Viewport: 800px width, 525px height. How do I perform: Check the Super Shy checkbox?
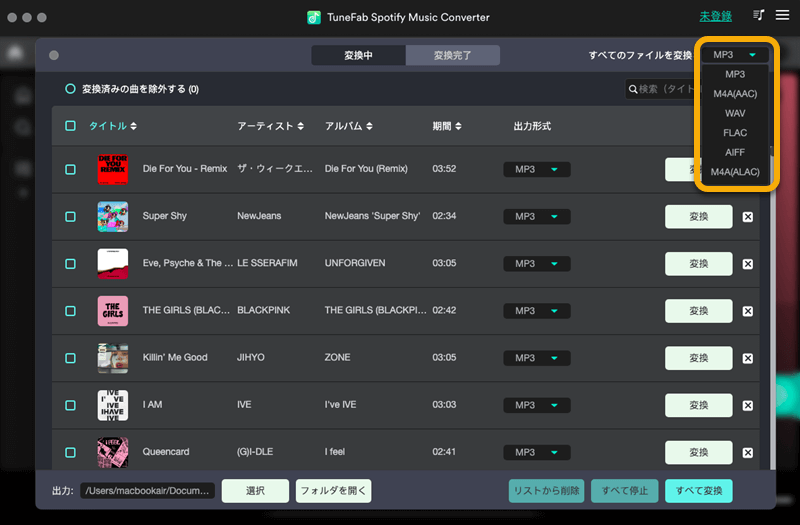click(70, 217)
